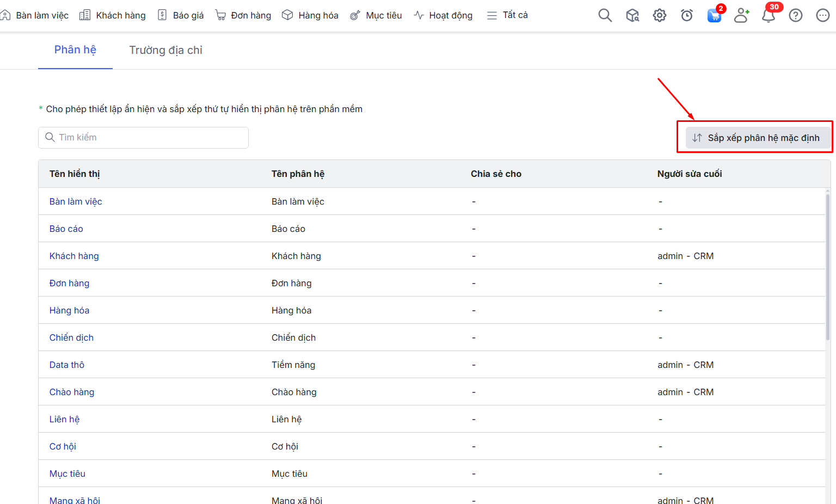Open Khách hàng in the top navigation
This screenshot has width=836, height=504.
(x=113, y=15)
